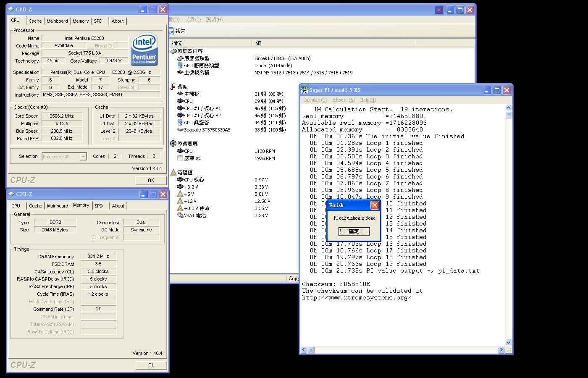Click the motherboard name row icon
This screenshot has width=588, height=378.
point(180,72)
